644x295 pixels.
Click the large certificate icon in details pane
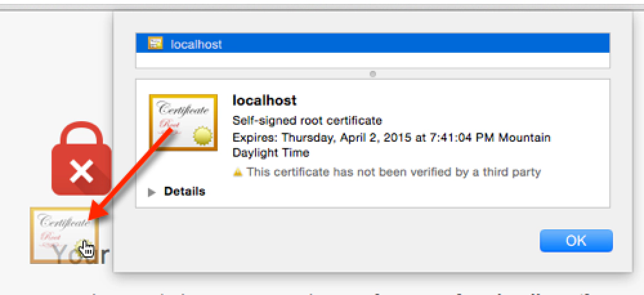(183, 122)
